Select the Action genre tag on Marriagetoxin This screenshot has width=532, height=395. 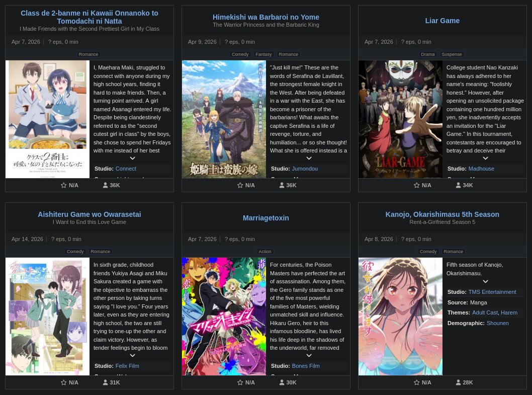(265, 252)
